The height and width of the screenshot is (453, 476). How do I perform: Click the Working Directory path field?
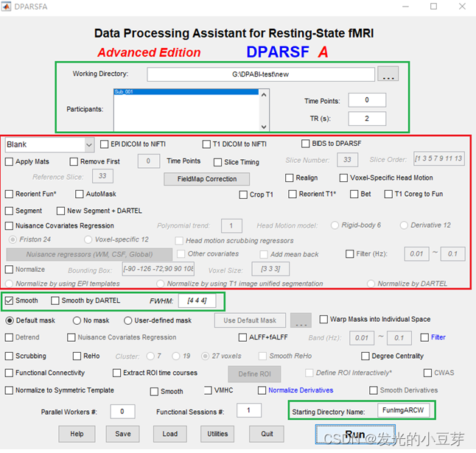261,74
